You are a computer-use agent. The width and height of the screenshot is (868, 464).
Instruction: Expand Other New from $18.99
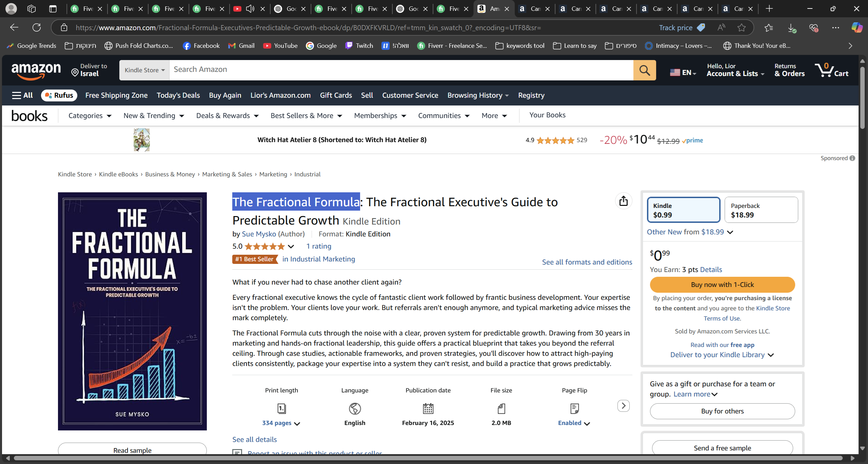coord(690,232)
